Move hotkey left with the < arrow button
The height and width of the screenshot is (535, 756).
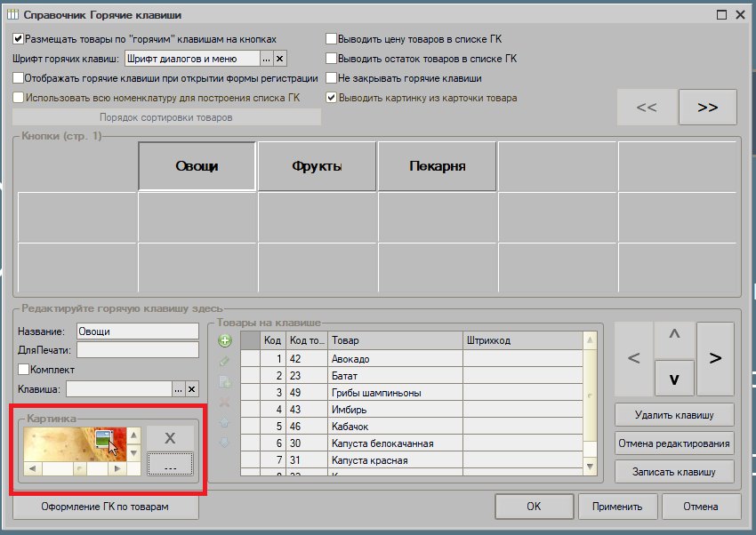[634, 358]
